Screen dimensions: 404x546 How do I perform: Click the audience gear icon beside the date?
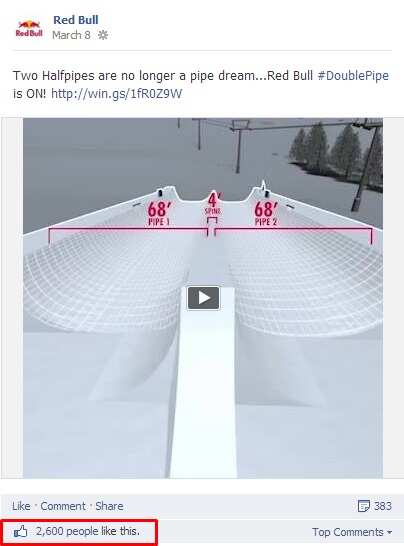click(x=103, y=35)
